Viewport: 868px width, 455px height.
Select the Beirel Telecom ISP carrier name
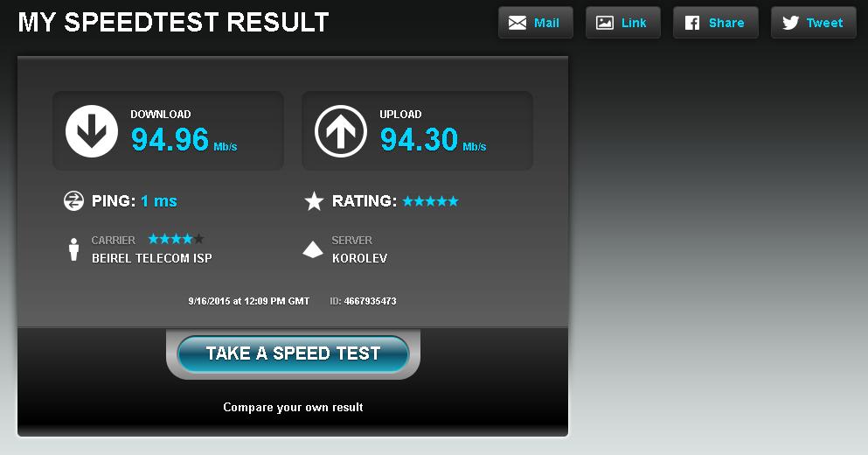(x=152, y=258)
